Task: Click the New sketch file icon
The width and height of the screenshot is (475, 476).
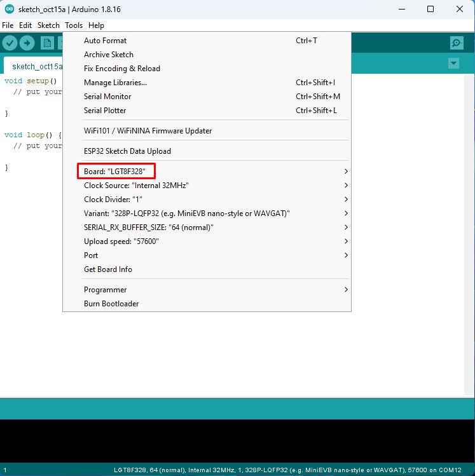Action: tap(47, 43)
